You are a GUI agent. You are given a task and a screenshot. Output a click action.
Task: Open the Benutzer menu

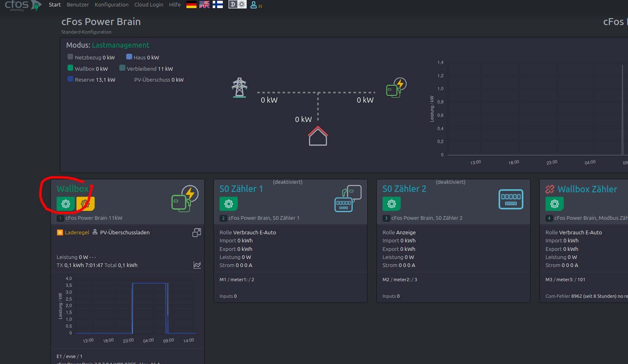click(x=78, y=5)
